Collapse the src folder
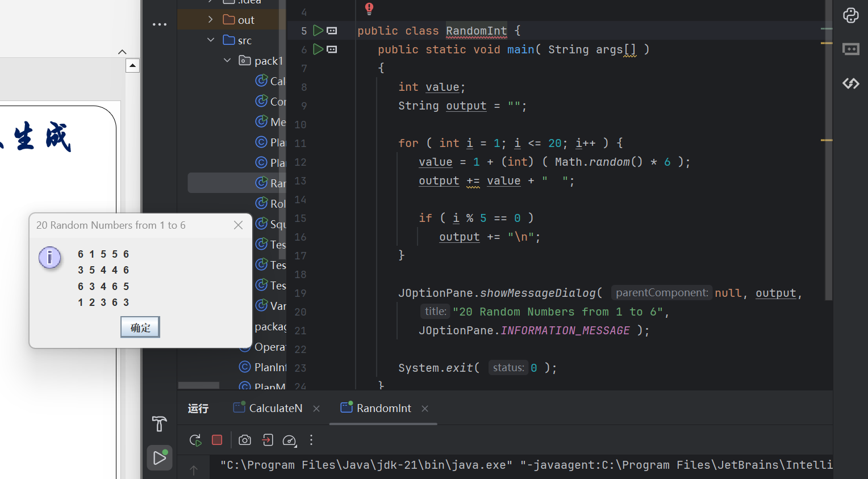Viewport: 868px width, 479px height. (x=211, y=40)
